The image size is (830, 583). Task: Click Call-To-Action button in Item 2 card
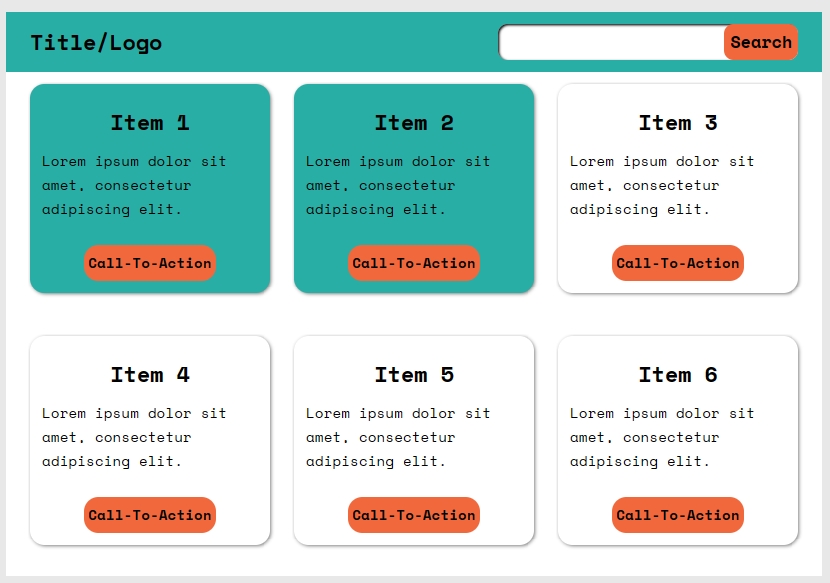(x=414, y=263)
